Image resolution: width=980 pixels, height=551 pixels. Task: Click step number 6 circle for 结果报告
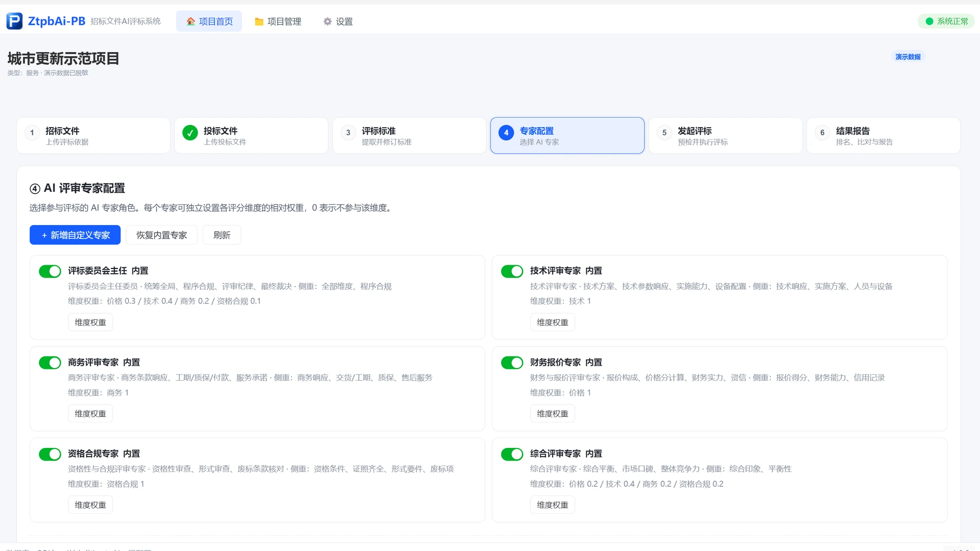point(822,133)
